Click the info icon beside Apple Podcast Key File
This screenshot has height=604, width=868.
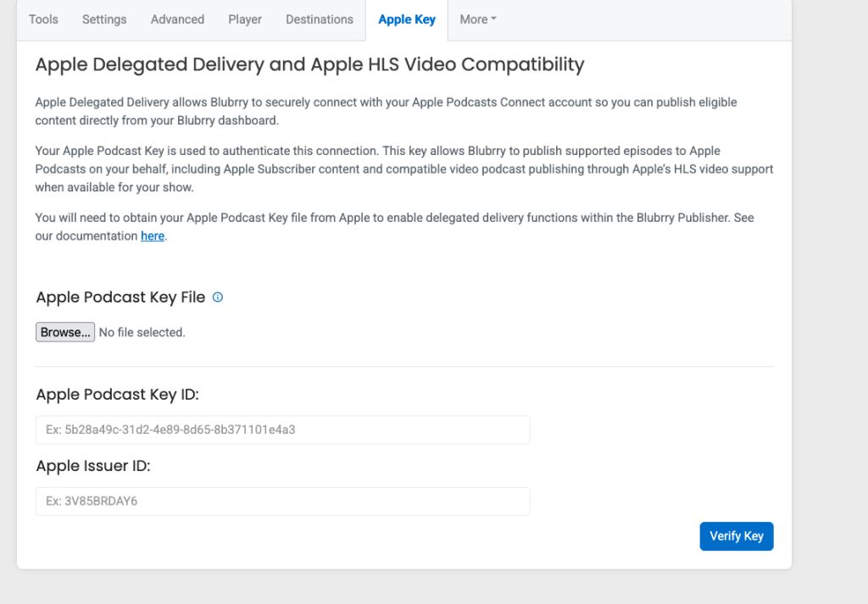[218, 297]
